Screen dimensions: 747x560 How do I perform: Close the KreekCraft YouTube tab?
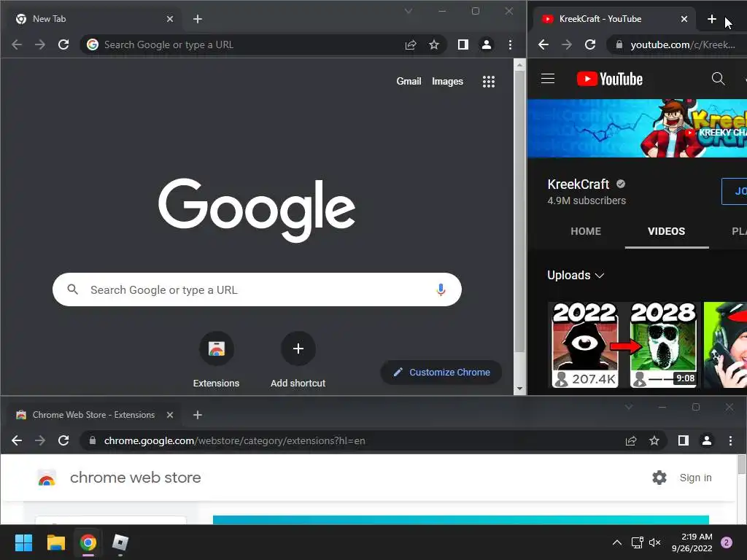(x=684, y=19)
